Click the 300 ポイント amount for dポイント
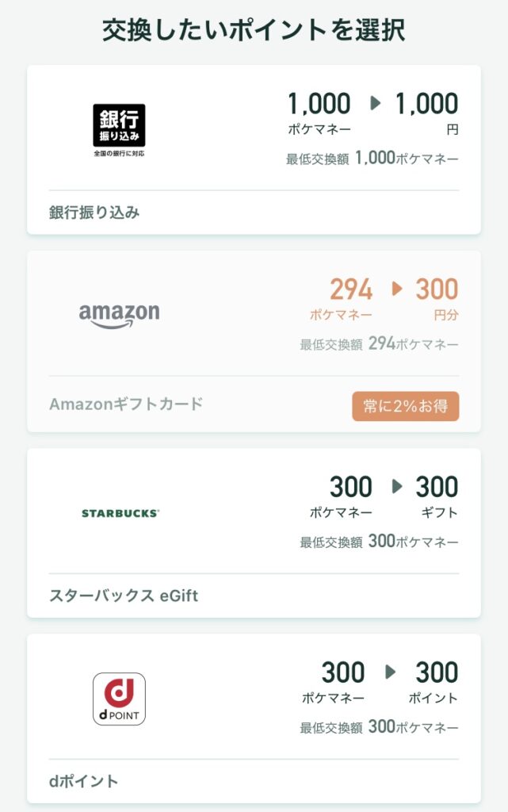 point(437,680)
